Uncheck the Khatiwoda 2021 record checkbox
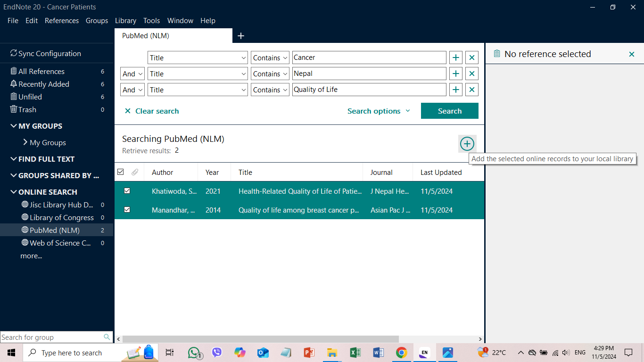The height and width of the screenshot is (362, 644). pyautogui.click(x=127, y=191)
